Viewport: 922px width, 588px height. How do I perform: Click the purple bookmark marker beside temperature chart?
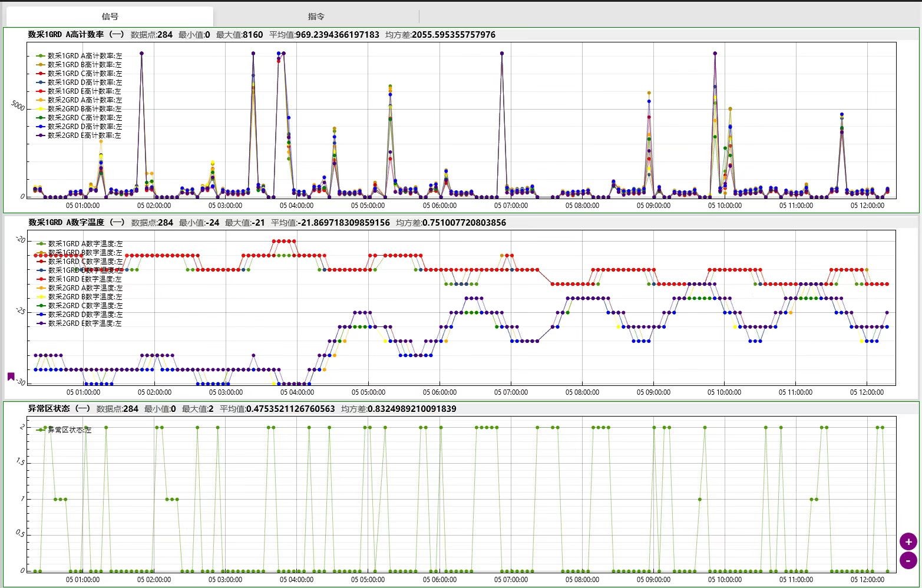11,376
